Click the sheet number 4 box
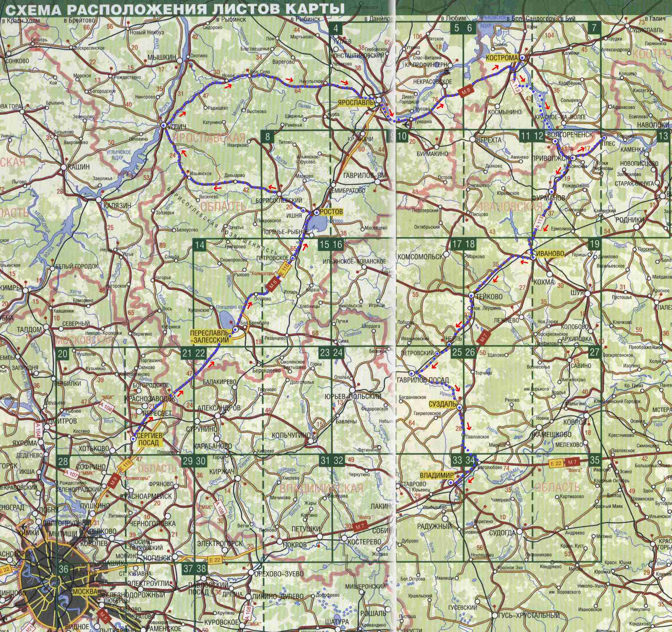The width and height of the screenshot is (672, 632). click(x=335, y=28)
